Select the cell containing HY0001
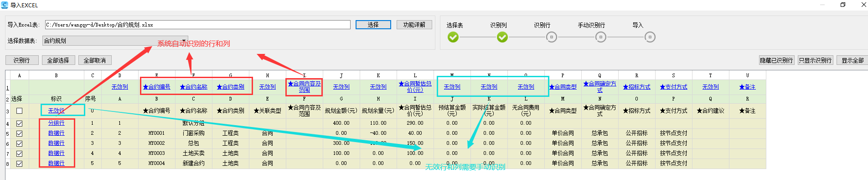The width and height of the screenshot is (868, 180). pos(156,133)
